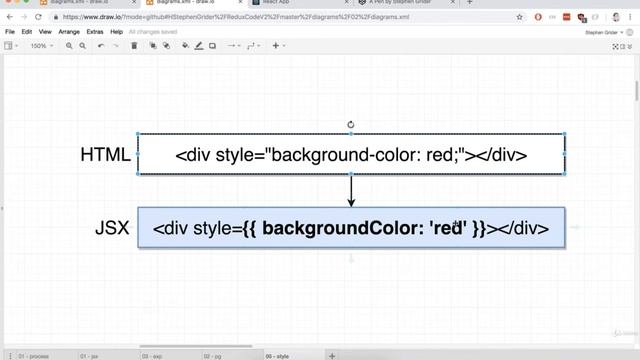Go back in browser history
The width and height of the screenshot is (640, 360).
click(x=10, y=17)
